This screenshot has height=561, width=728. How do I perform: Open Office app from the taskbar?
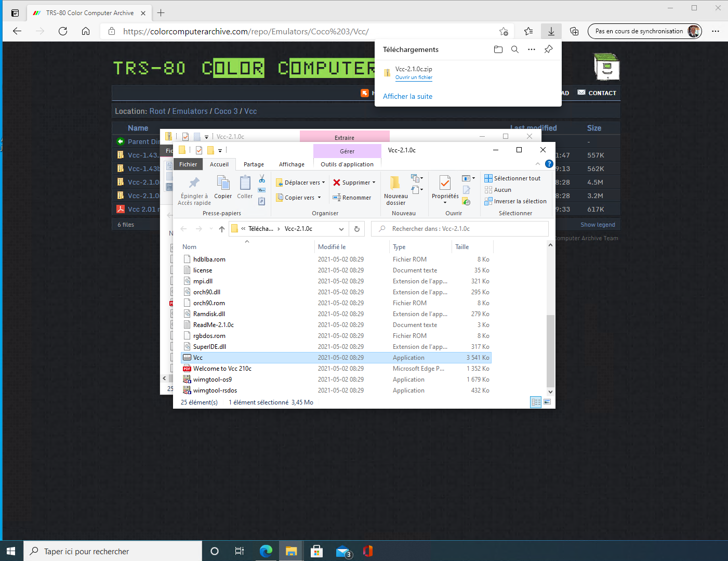(368, 551)
